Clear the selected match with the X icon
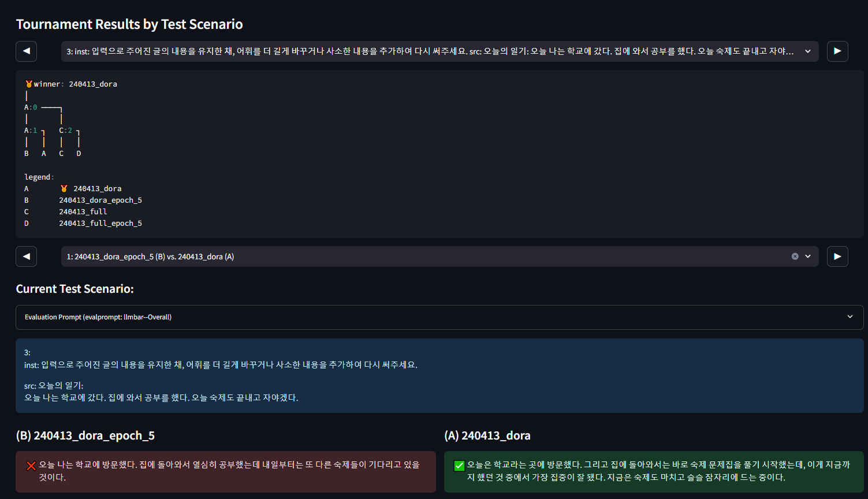868x499 pixels. click(x=795, y=256)
